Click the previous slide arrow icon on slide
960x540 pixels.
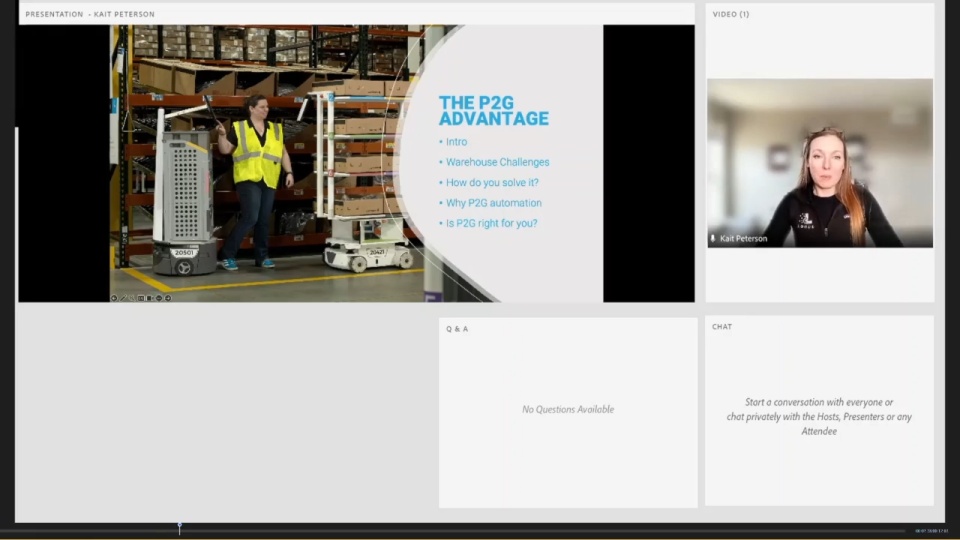coord(114,298)
